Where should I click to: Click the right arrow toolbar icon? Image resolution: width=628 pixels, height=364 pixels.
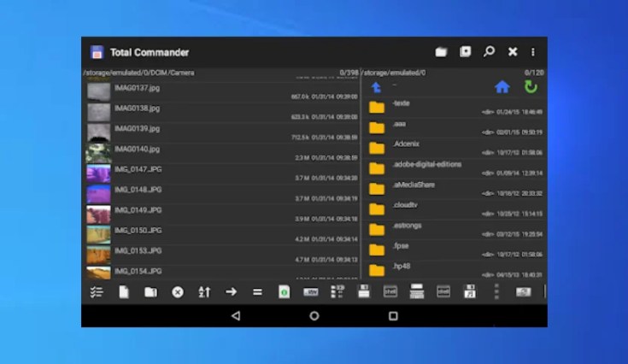231,292
